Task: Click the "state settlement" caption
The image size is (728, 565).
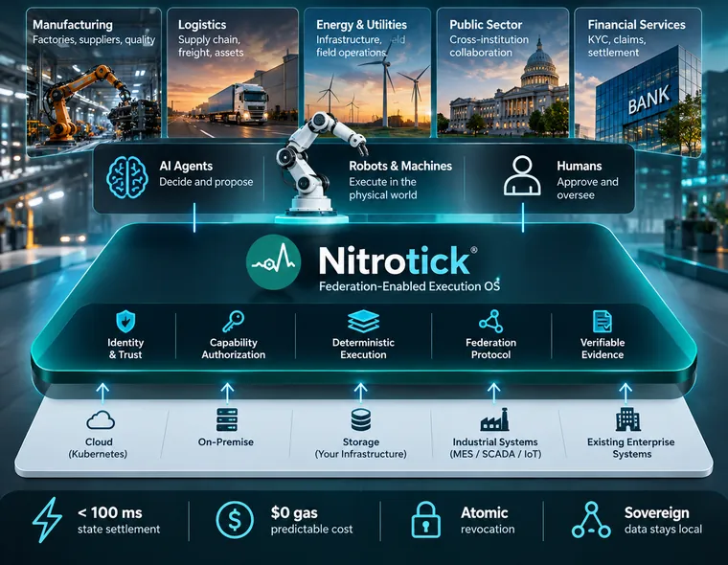Action: click(119, 530)
